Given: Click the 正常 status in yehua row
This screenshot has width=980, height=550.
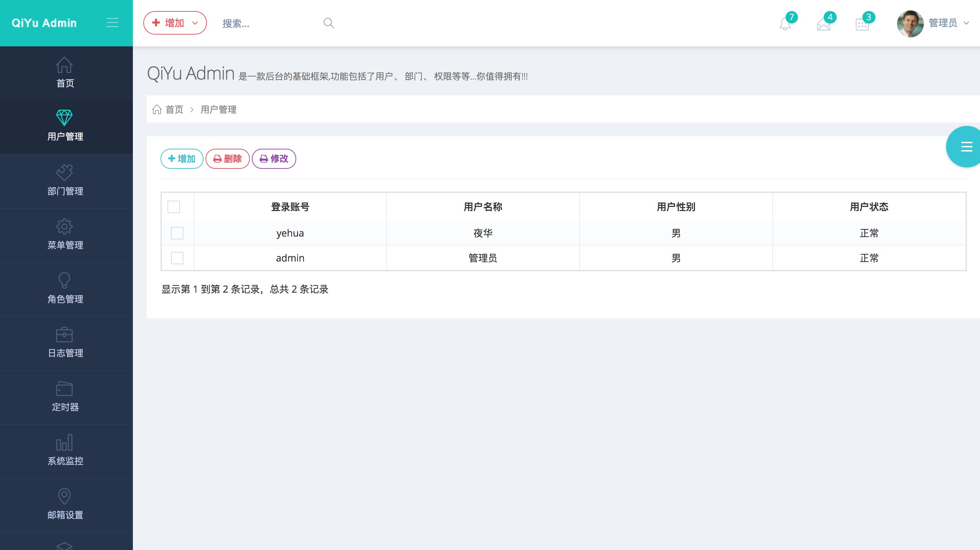Looking at the screenshot, I should coord(869,233).
